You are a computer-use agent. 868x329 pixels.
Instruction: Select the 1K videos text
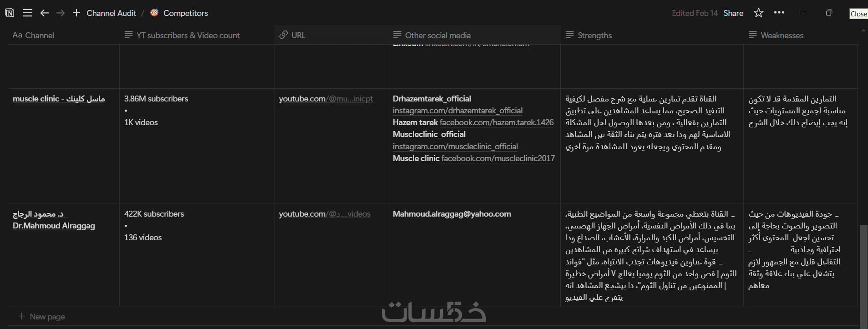(141, 122)
